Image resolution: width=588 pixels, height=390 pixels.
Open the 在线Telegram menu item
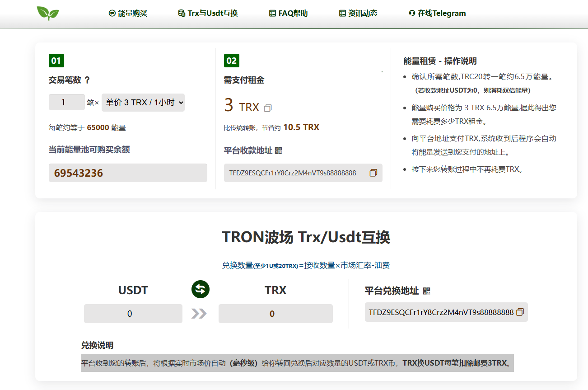coord(437,13)
